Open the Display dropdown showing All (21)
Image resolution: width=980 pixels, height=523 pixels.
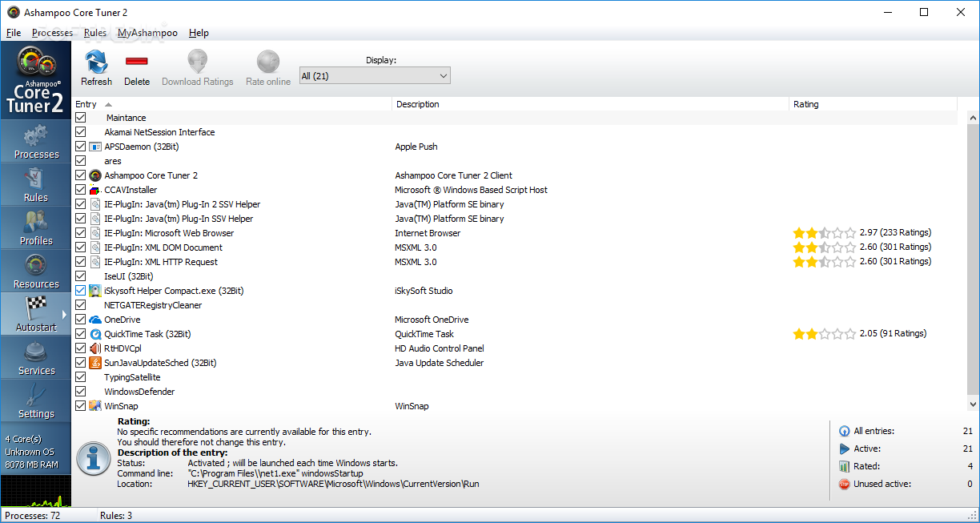375,76
